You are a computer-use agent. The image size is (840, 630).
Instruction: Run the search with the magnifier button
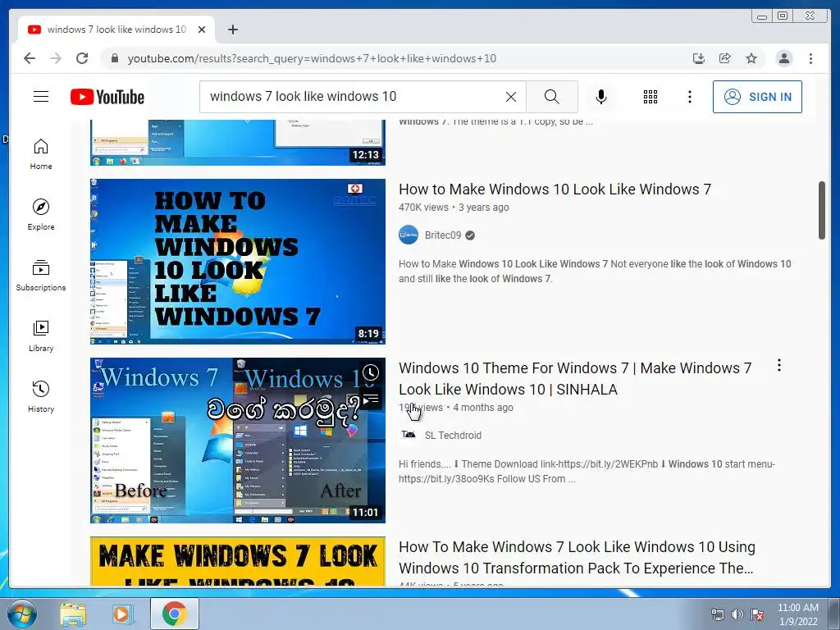coord(552,97)
